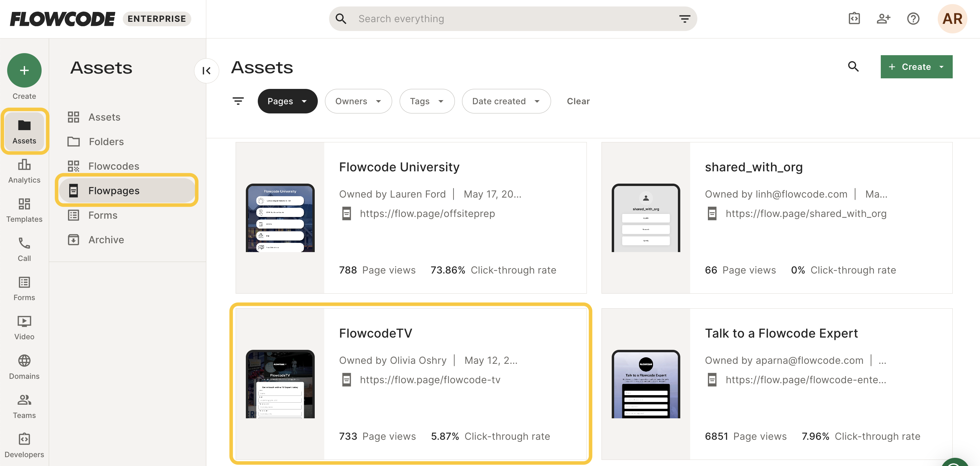Open the Talk to a Flowcode Expert title
The image size is (980, 466).
click(781, 333)
